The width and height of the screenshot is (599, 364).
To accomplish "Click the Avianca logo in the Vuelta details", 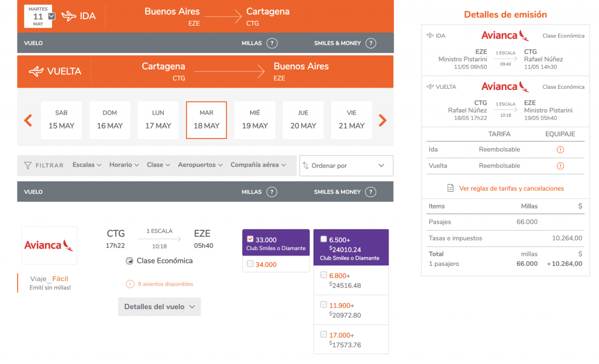I will 505,86.
